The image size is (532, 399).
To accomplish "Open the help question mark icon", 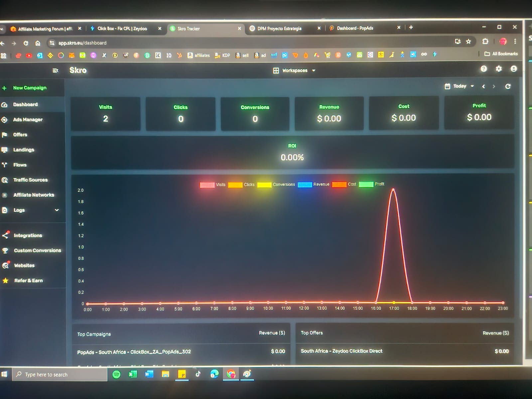I will coord(484,68).
